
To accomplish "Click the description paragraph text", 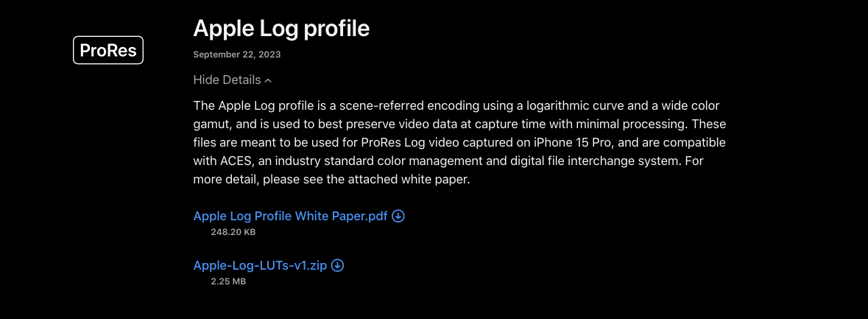I will 459,143.
